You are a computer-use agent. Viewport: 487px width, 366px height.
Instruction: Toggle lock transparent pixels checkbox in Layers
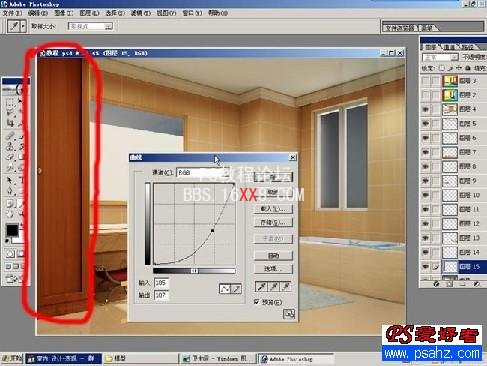442,68
